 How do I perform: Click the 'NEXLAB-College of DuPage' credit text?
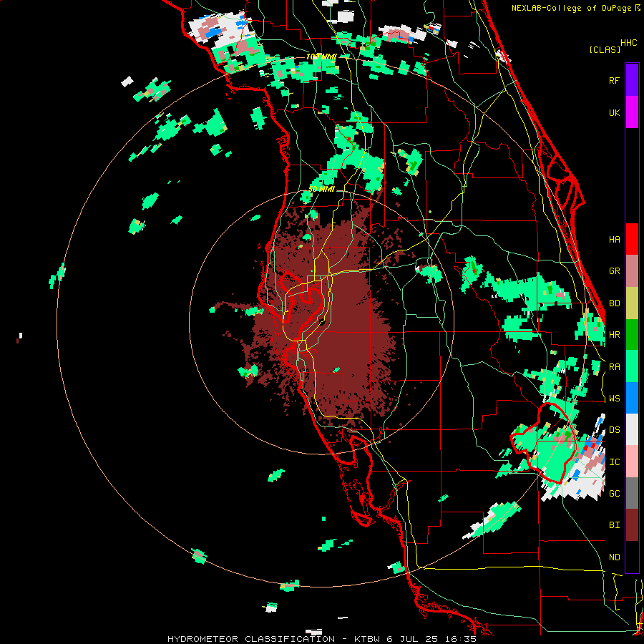point(571,8)
